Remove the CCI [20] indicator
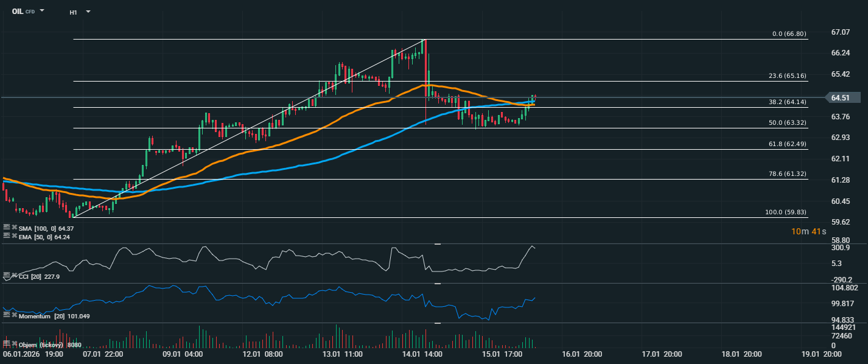The image size is (868, 364). pos(14,276)
